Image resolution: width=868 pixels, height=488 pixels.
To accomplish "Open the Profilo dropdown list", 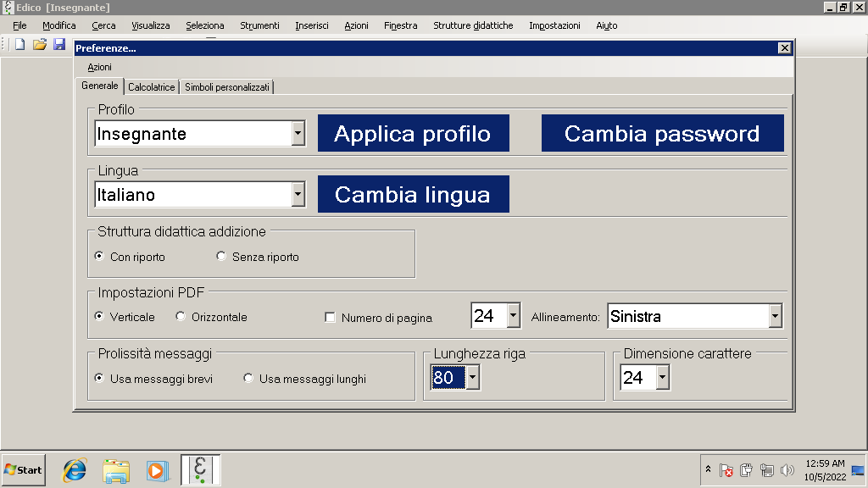I will click(298, 133).
